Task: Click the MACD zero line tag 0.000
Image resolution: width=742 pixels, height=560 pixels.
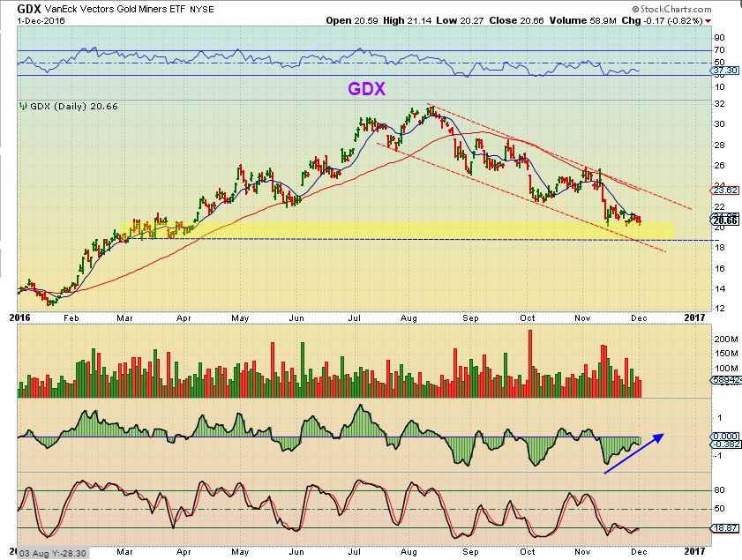Action: coord(725,436)
